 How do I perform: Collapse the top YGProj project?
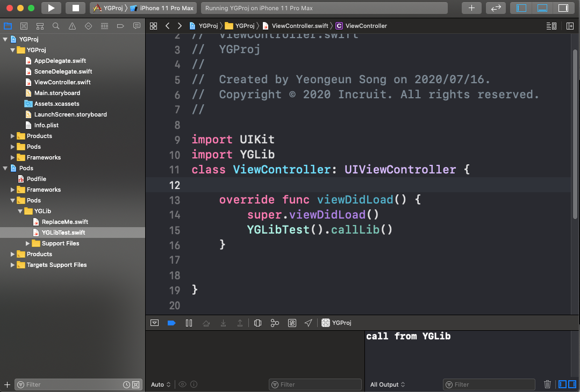(5, 39)
